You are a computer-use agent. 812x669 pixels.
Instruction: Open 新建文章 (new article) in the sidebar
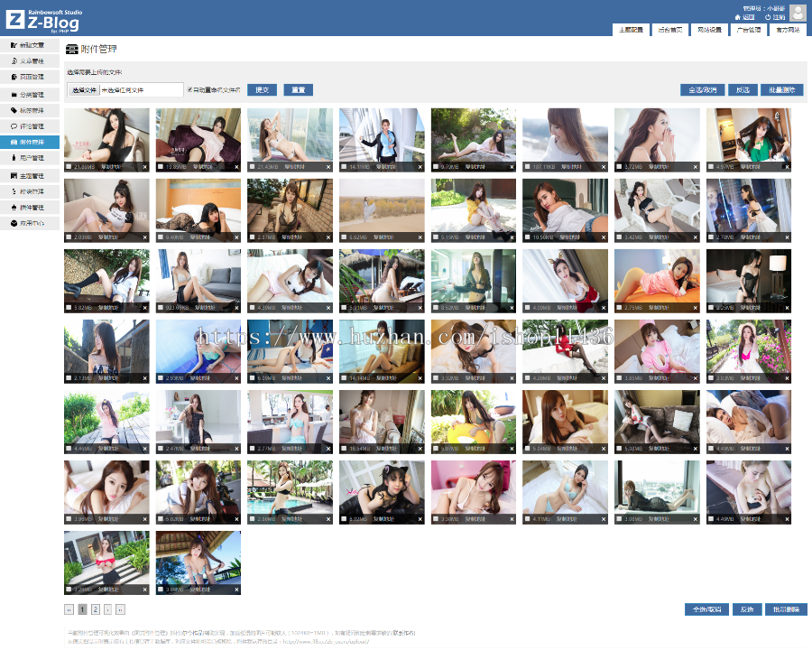(x=31, y=44)
